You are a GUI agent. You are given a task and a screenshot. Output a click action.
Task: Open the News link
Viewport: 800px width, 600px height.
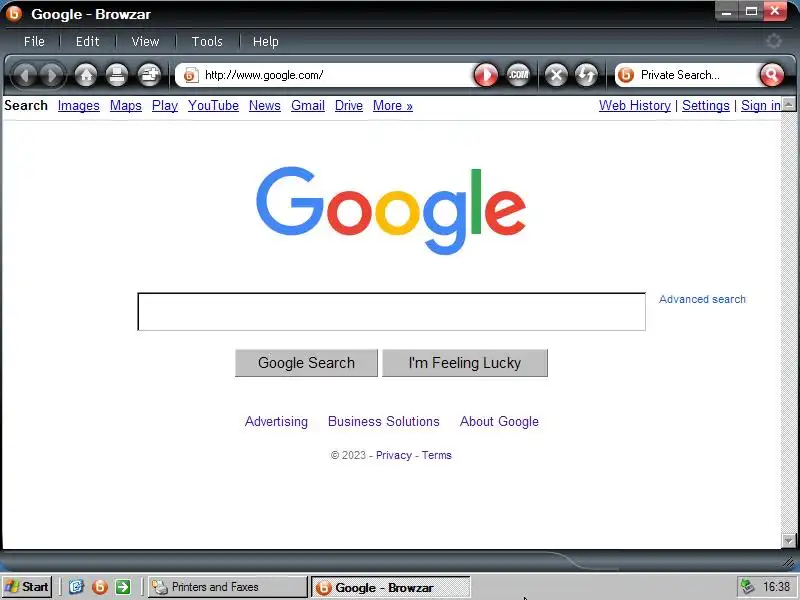tap(265, 106)
